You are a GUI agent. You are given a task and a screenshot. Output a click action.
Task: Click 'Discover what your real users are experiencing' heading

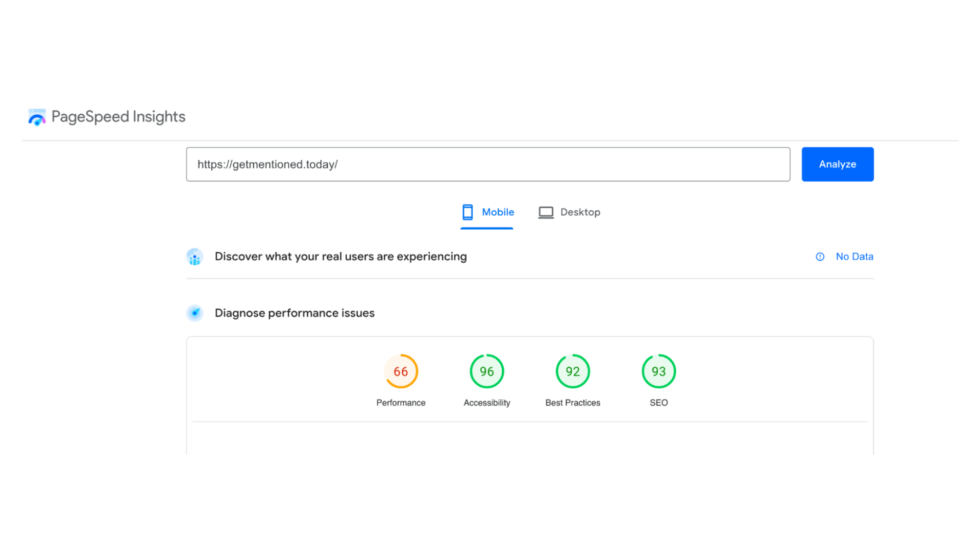341,257
